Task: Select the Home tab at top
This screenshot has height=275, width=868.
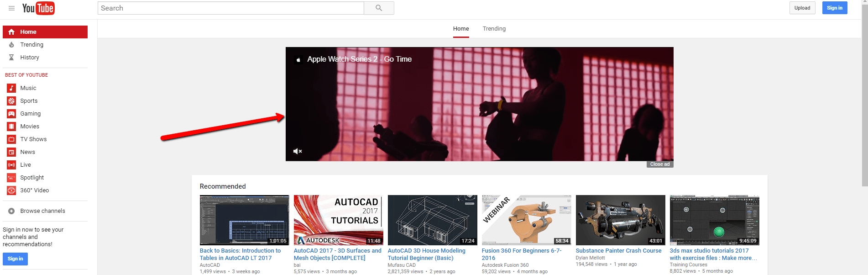Action: pos(461,29)
